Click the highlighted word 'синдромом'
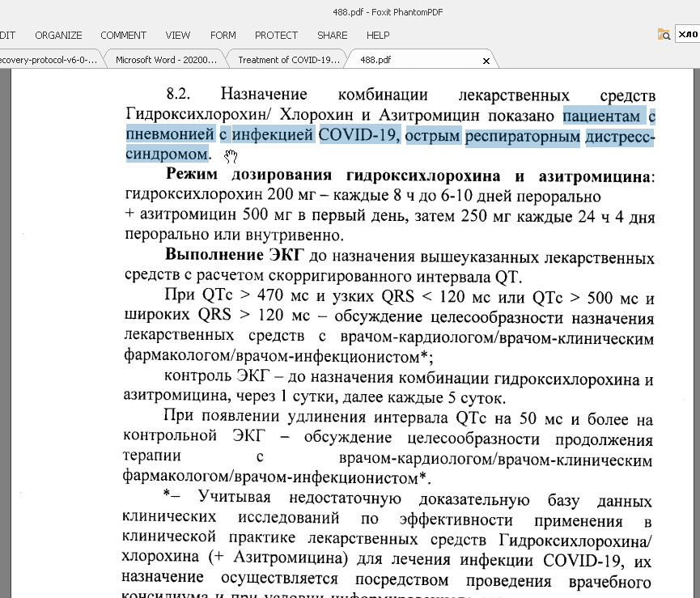The height and width of the screenshot is (598, 700). [x=167, y=154]
